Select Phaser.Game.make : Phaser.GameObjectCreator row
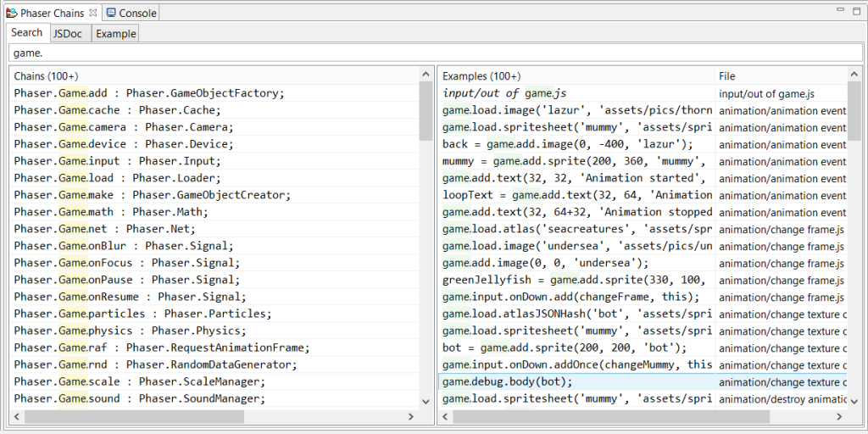This screenshot has height=434, width=868. point(214,196)
